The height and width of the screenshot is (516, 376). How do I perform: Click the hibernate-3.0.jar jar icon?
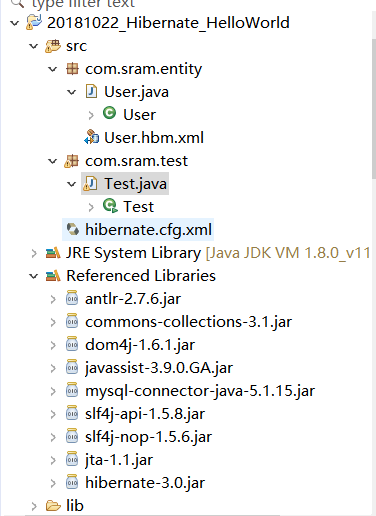coord(72,482)
